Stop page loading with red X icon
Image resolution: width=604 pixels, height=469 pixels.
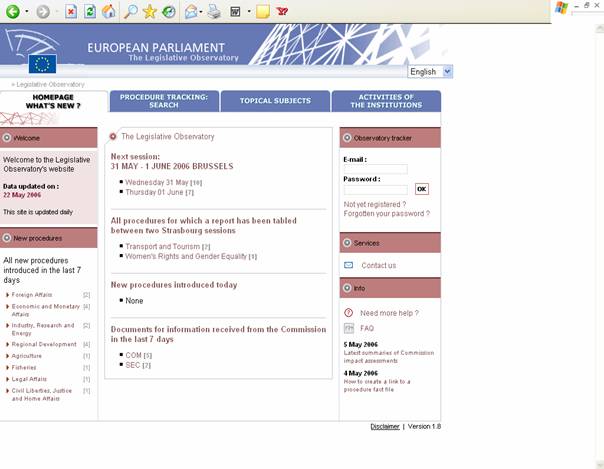[71, 12]
